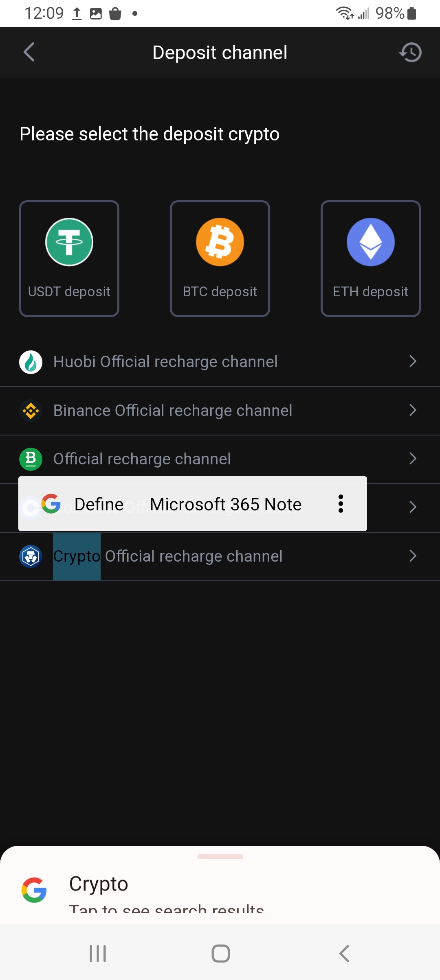Open the three-dot overflow menu
The image size is (440, 980).
pos(341,504)
